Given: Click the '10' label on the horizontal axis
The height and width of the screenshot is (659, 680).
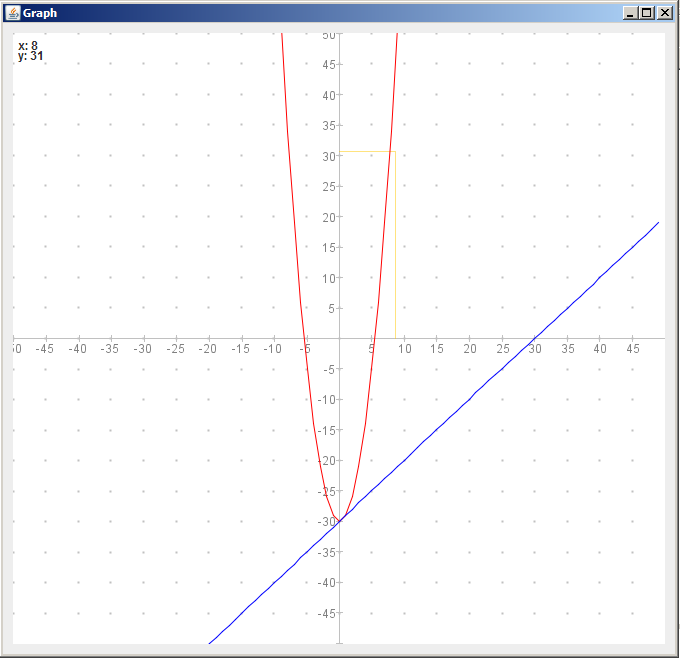Looking at the screenshot, I should pyautogui.click(x=405, y=349).
